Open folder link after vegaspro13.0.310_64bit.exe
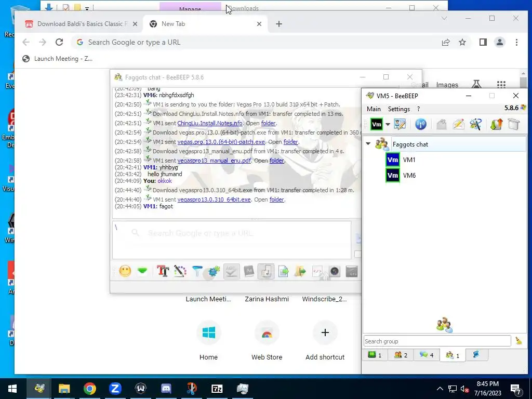 [x=276, y=199]
